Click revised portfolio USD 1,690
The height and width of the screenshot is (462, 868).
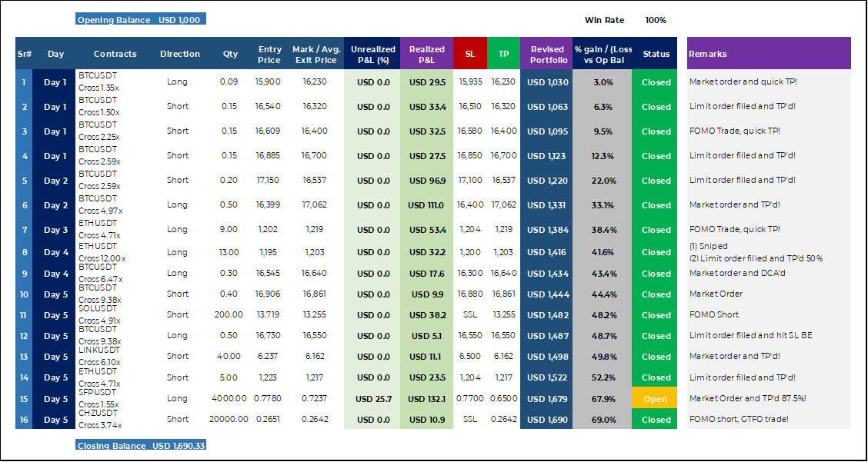point(547,420)
